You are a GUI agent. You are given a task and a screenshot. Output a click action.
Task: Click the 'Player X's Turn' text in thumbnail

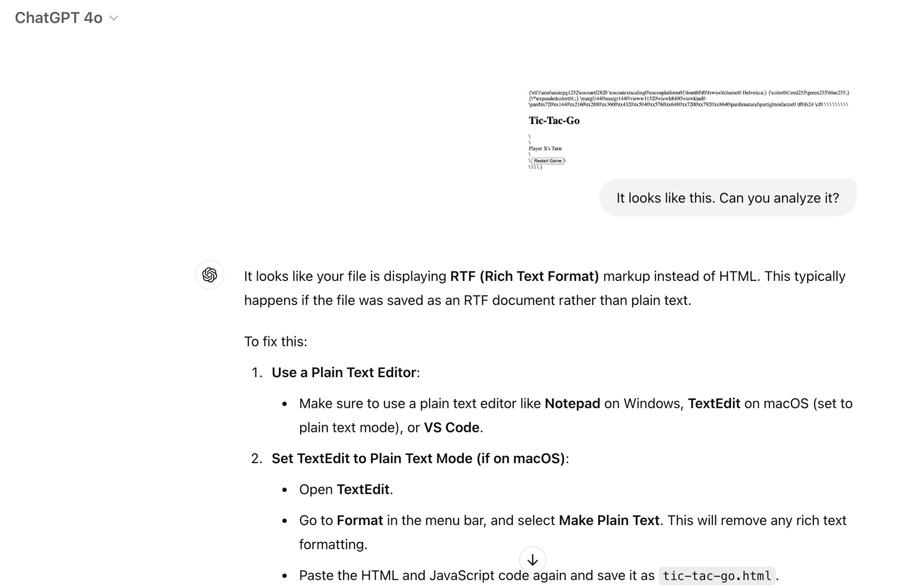click(545, 148)
